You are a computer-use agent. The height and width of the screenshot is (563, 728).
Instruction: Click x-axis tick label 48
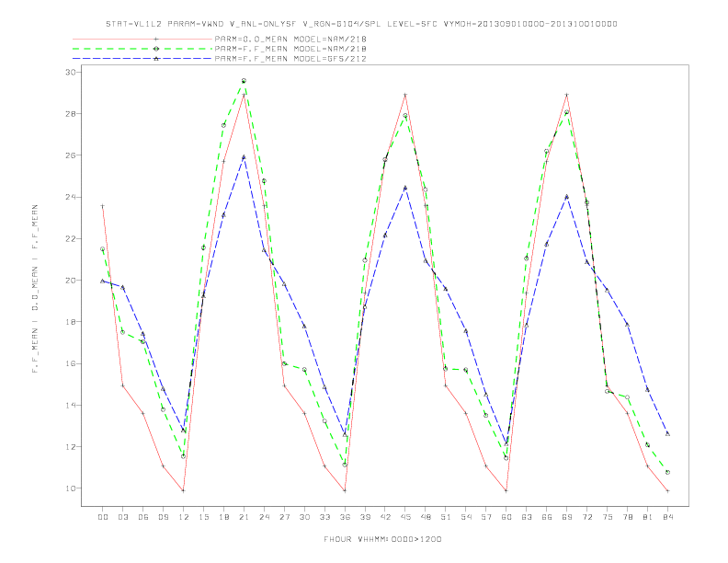pyautogui.click(x=426, y=517)
